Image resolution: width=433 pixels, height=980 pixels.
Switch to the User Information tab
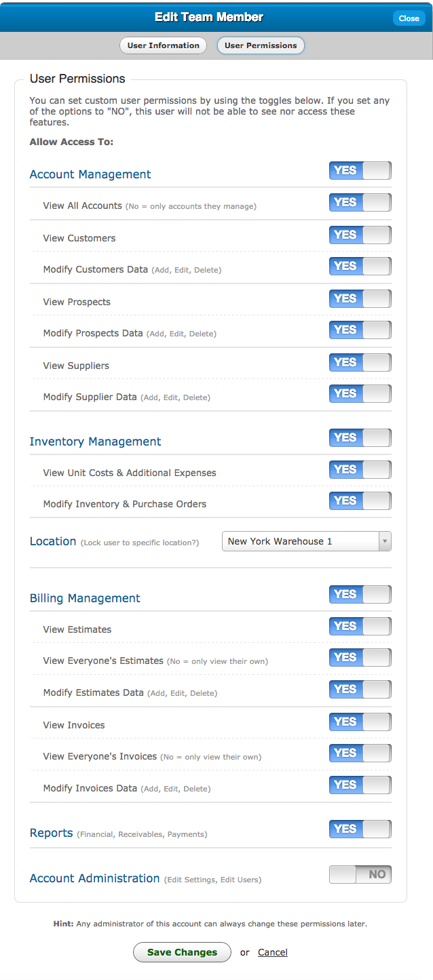[x=164, y=45]
